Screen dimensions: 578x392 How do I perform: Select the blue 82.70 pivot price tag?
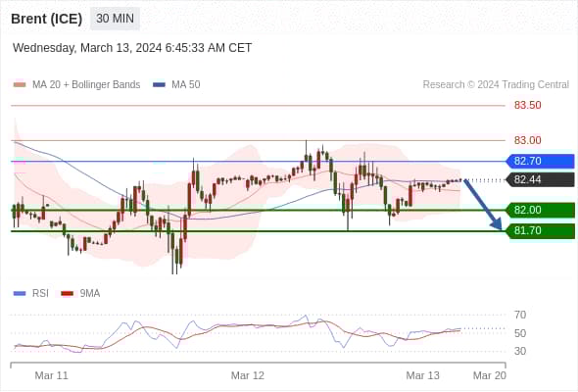pos(540,161)
